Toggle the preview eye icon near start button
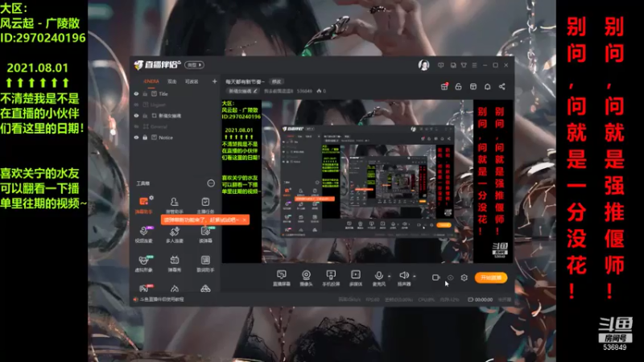The width and height of the screenshot is (644, 362). coord(451,278)
